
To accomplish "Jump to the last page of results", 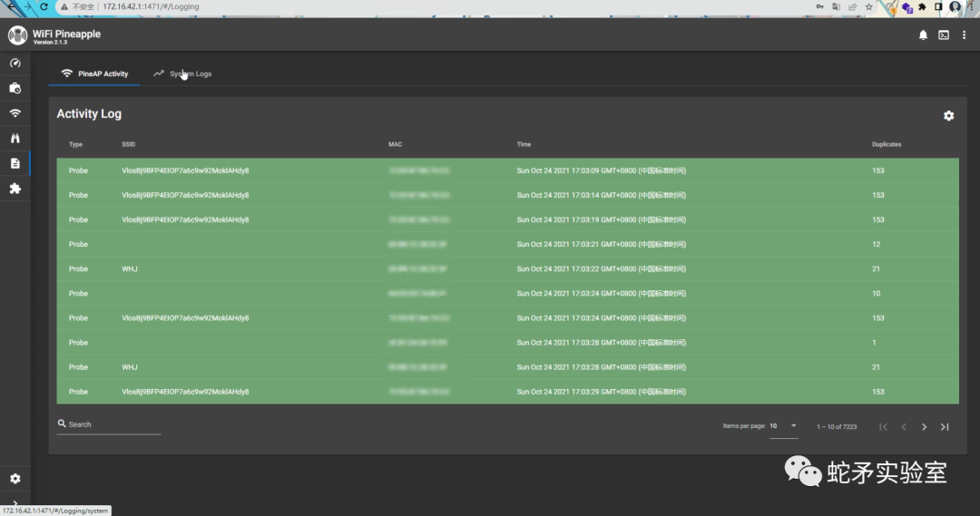I will tap(945, 426).
